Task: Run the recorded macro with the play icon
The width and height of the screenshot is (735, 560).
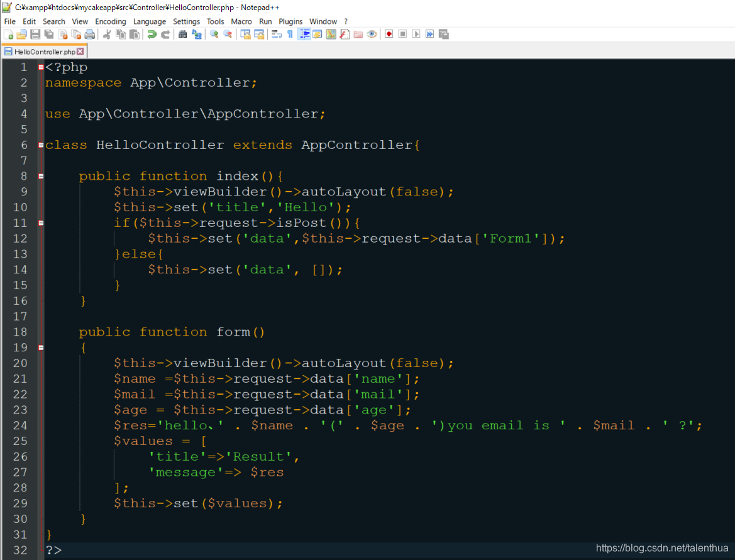Action: 416,34
